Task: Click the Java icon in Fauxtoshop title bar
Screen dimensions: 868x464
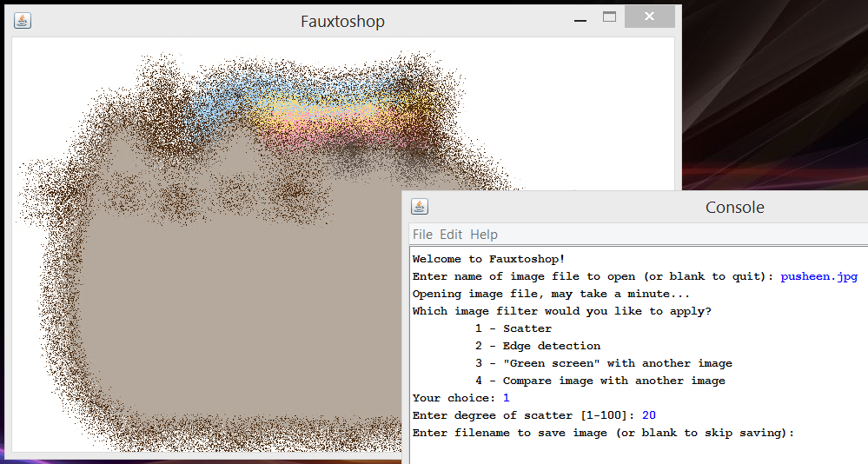Action: coord(22,21)
